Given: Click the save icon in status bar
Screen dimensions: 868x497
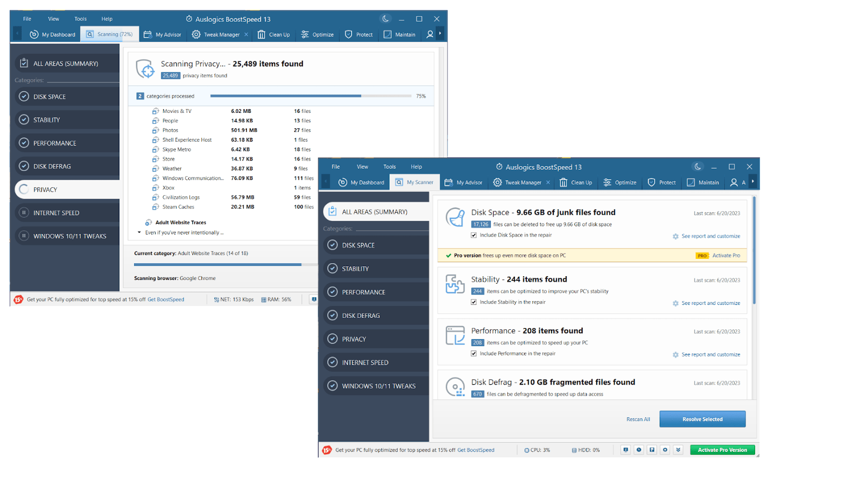Looking at the screenshot, I should click(652, 450).
